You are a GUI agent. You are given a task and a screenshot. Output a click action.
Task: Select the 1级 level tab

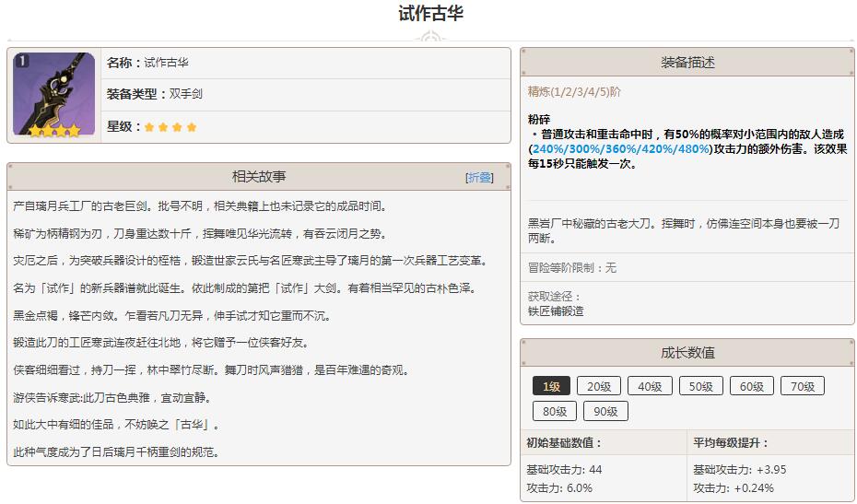(551, 386)
